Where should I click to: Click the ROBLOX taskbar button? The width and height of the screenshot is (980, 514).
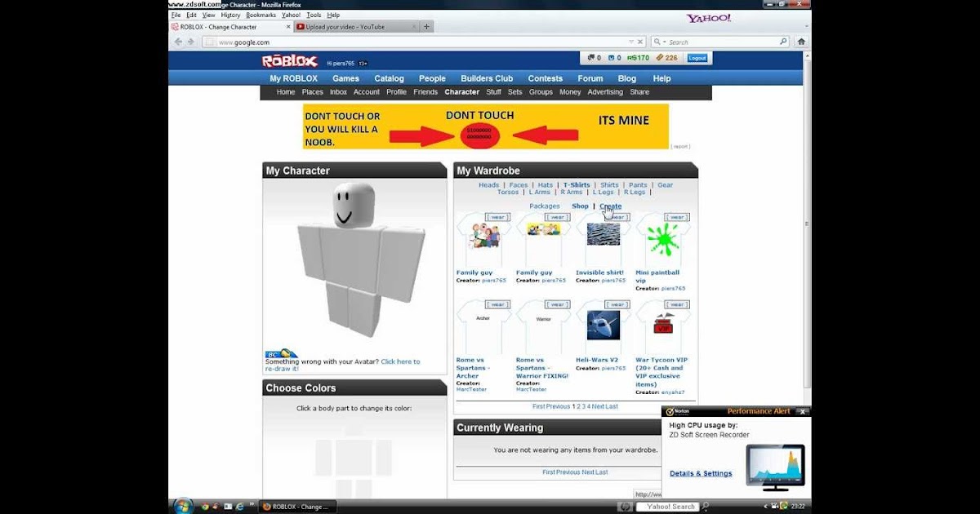tap(297, 507)
